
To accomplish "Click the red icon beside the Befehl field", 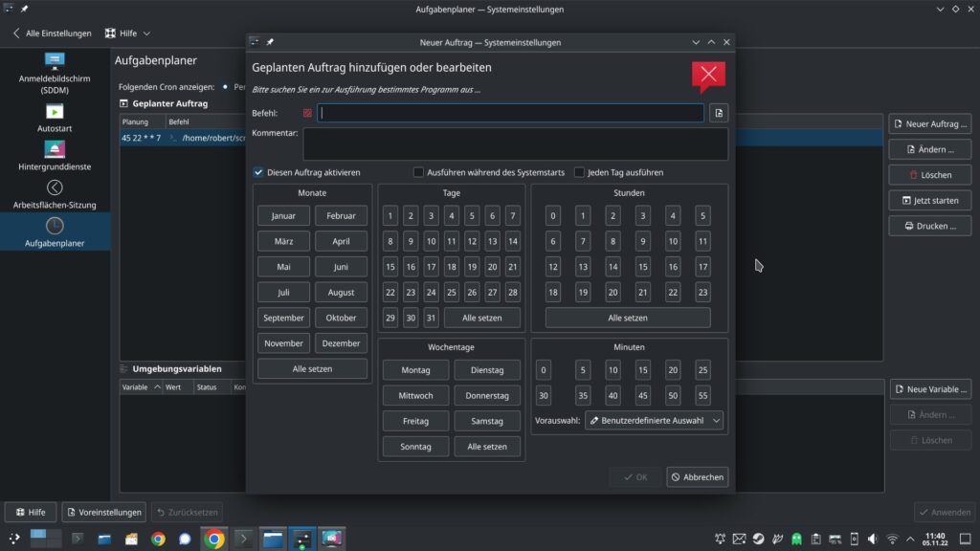I will point(307,113).
